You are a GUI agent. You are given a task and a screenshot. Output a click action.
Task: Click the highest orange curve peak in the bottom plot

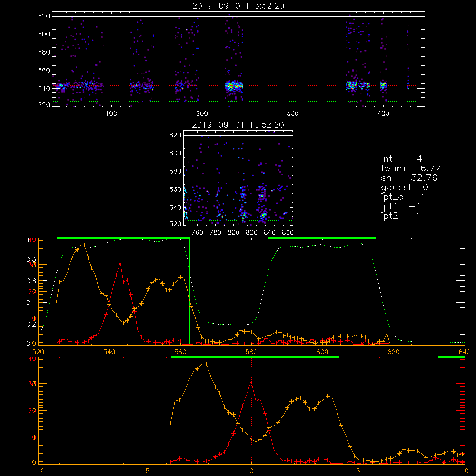[205, 363]
